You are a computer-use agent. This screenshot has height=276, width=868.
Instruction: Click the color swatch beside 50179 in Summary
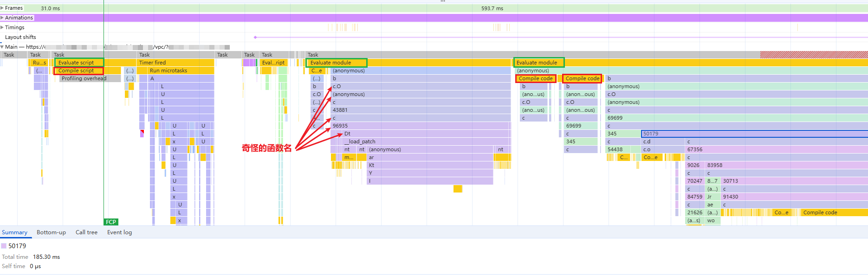4,246
